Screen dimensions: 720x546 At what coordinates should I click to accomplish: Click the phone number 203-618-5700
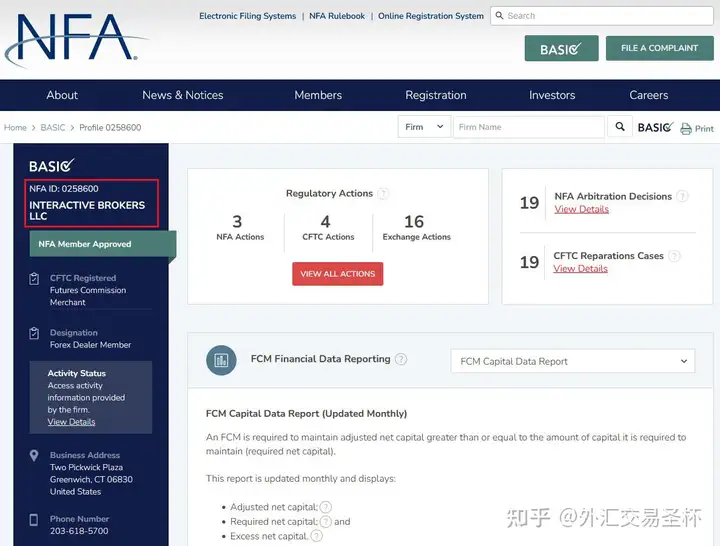(x=79, y=531)
